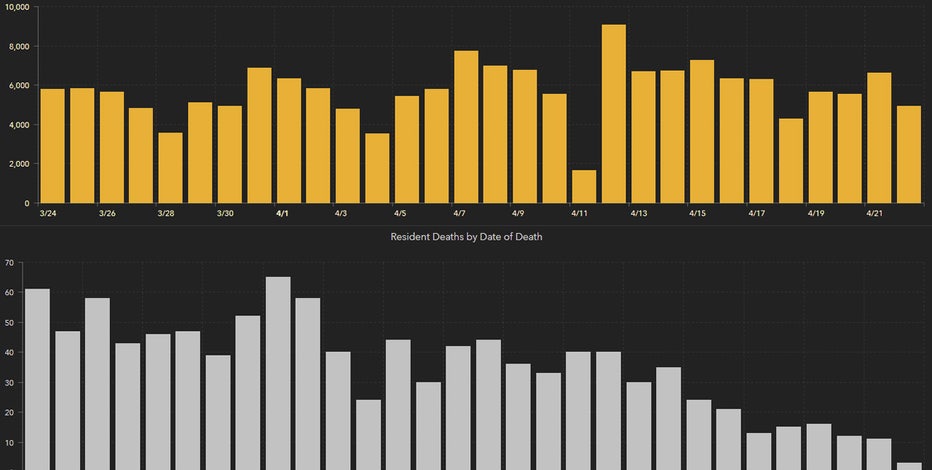Click the short yellow bar for 3/28
932x470 pixels.
[171, 168]
